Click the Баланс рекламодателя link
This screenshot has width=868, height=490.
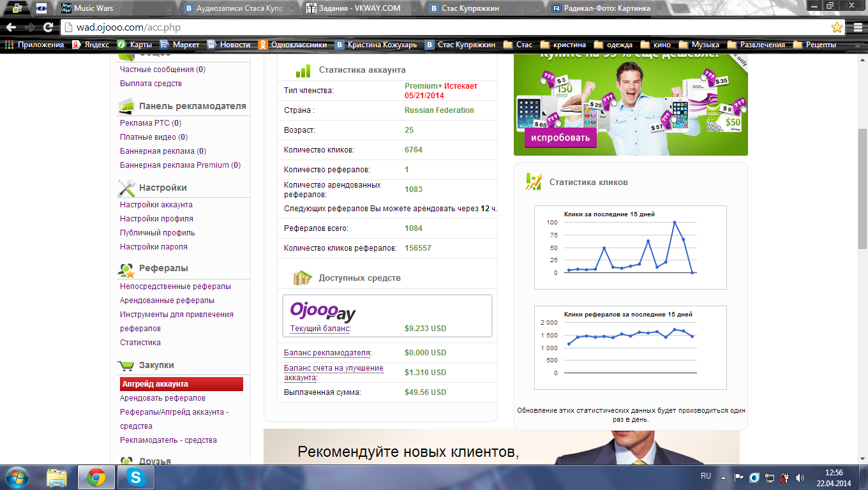click(328, 353)
